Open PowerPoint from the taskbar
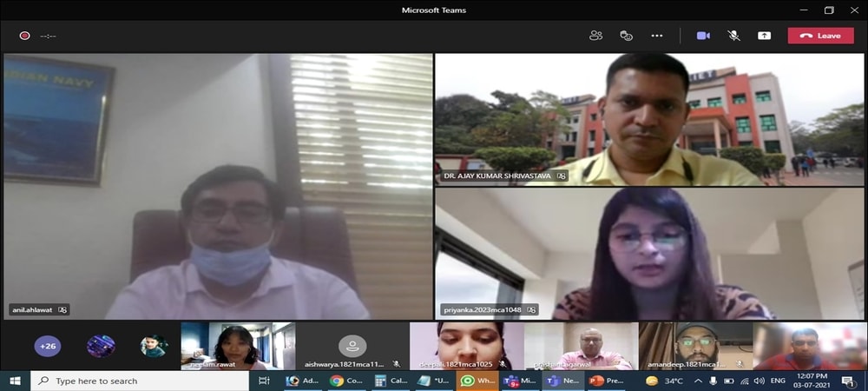The width and height of the screenshot is (868, 391). [x=607, y=381]
